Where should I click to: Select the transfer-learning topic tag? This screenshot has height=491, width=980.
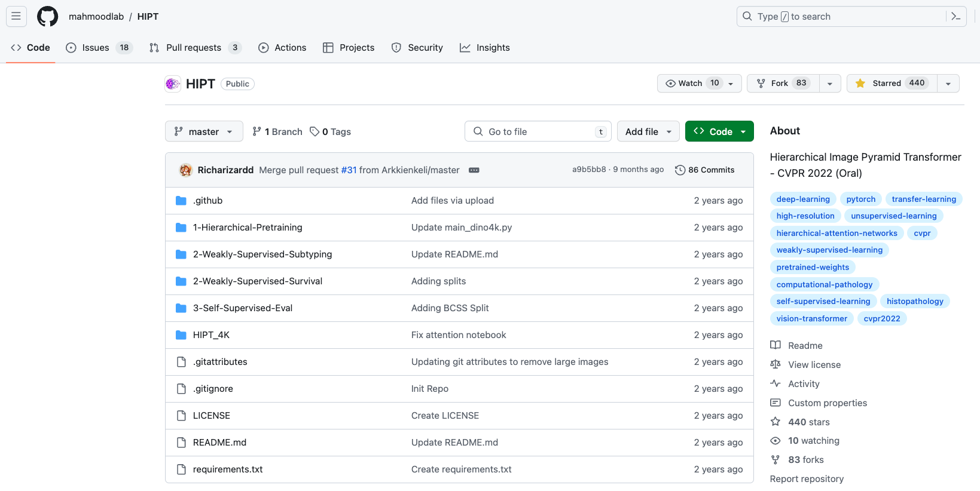[x=924, y=199]
